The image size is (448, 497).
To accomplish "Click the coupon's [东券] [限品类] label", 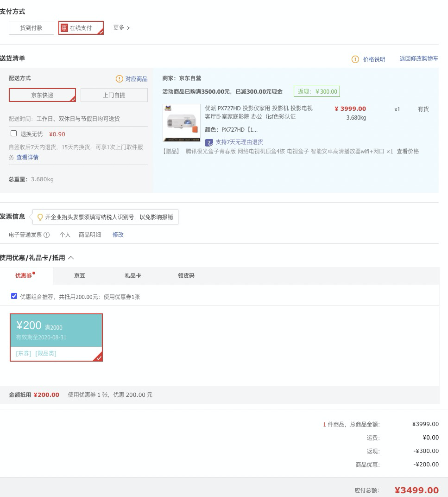I will pyautogui.click(x=36, y=353).
